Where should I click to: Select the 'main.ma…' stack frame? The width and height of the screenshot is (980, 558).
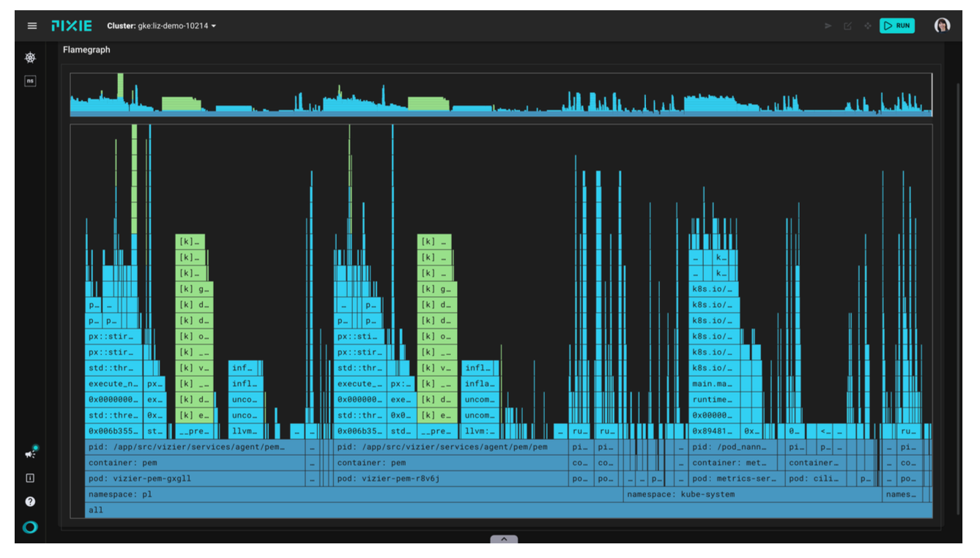(x=715, y=384)
